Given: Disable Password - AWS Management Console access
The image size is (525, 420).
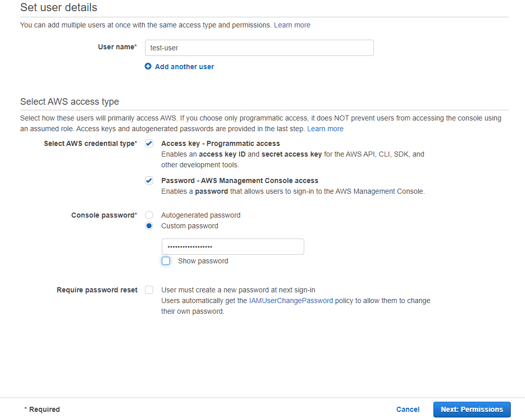Looking at the screenshot, I should [x=149, y=180].
